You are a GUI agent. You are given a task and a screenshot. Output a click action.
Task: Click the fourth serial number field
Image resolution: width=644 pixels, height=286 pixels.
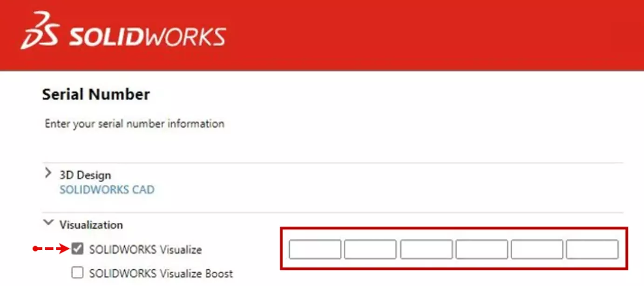[481, 249]
